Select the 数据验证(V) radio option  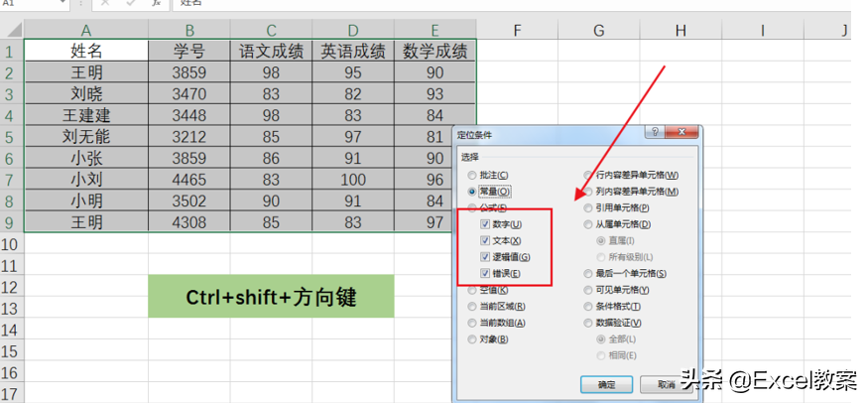[x=613, y=323]
